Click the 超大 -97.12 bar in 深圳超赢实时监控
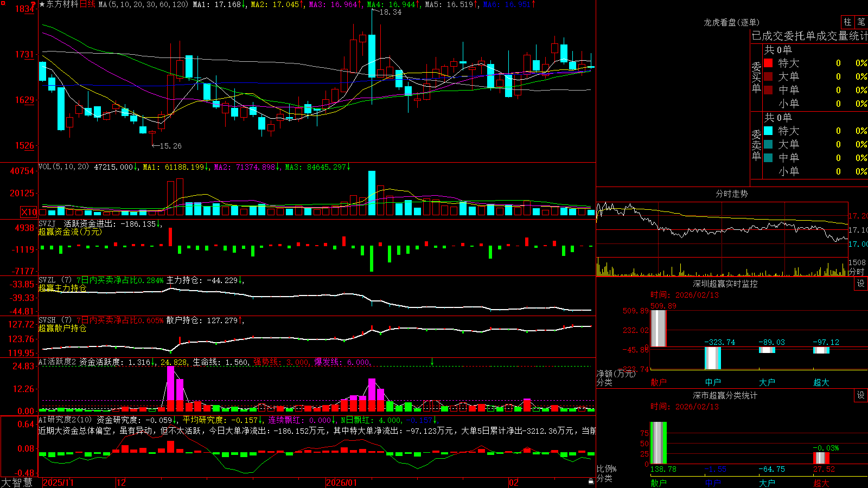The height and width of the screenshot is (488, 868). click(x=821, y=350)
